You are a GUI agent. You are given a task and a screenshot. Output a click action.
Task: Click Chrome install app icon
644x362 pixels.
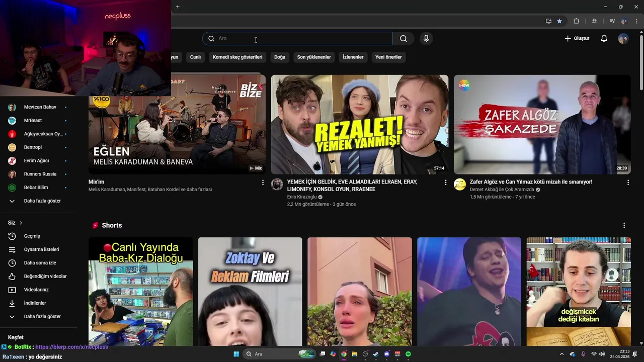(548, 21)
